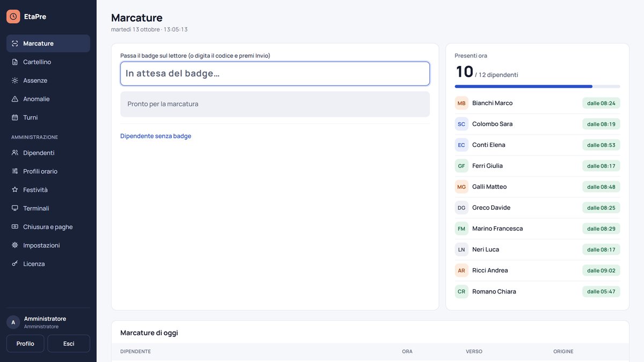Open the Dipendenti admin label
Viewport: 644px width, 362px height.
39,153
